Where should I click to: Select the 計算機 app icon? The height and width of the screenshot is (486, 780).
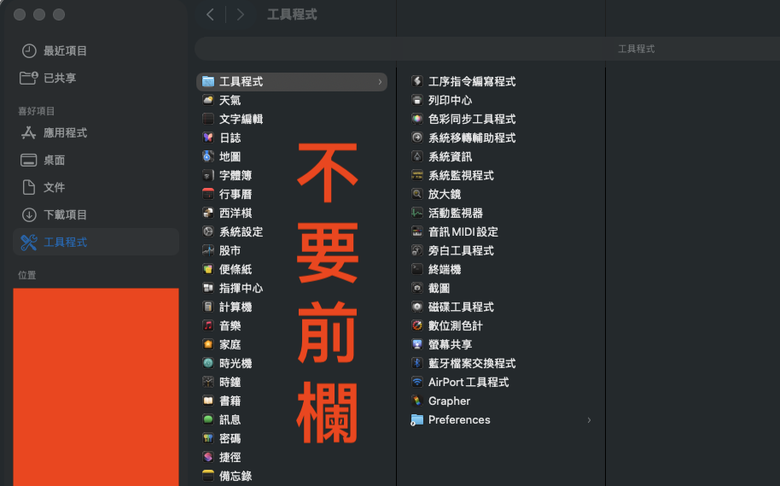click(x=208, y=307)
